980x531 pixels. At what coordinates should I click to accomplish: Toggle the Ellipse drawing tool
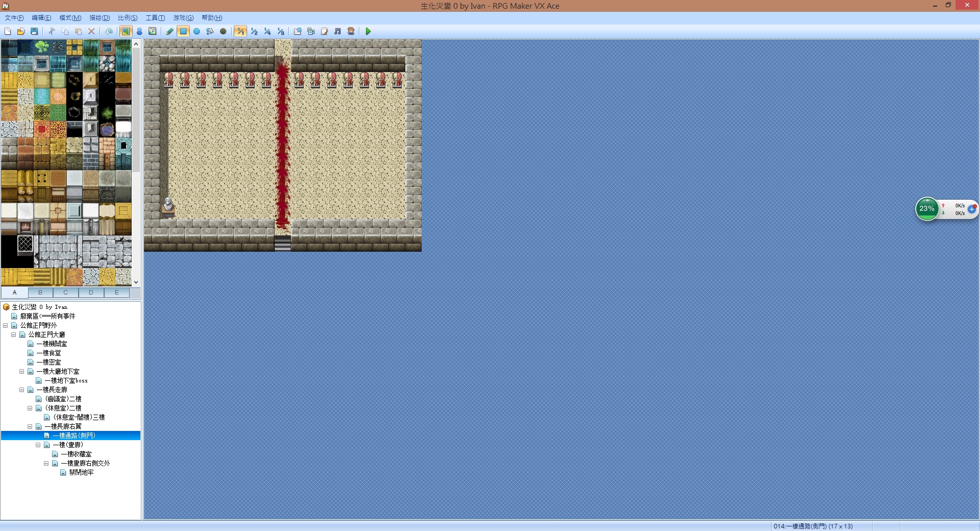(197, 31)
